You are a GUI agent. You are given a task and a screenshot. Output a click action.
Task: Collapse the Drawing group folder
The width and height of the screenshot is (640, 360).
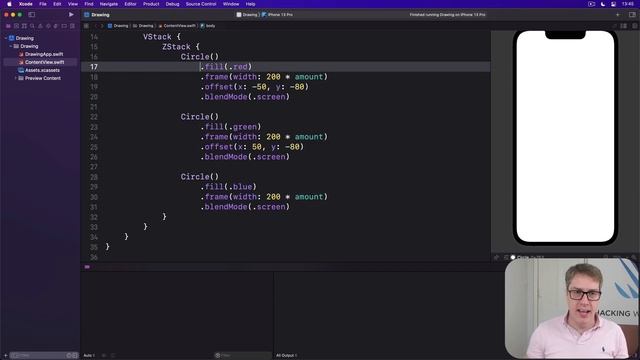coord(11,46)
